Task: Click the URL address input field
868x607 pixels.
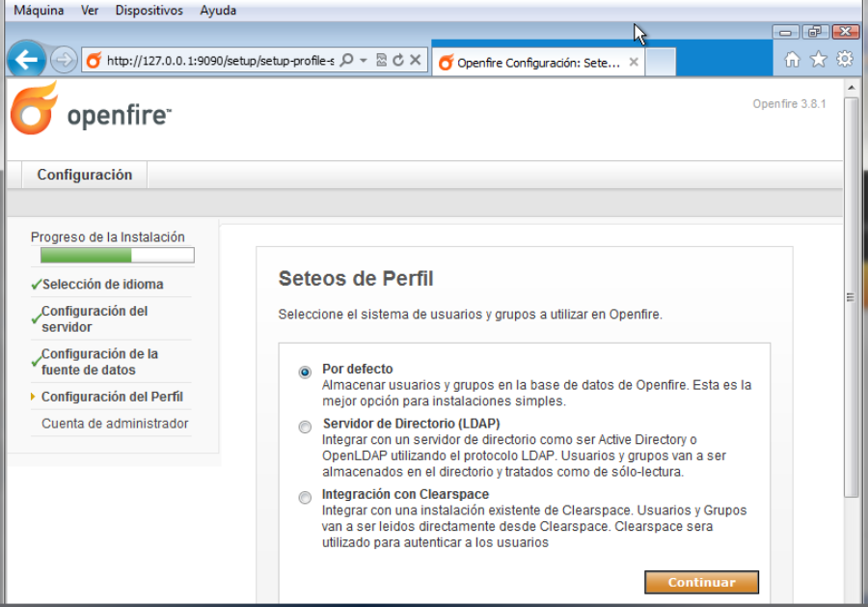Action: click(219, 61)
